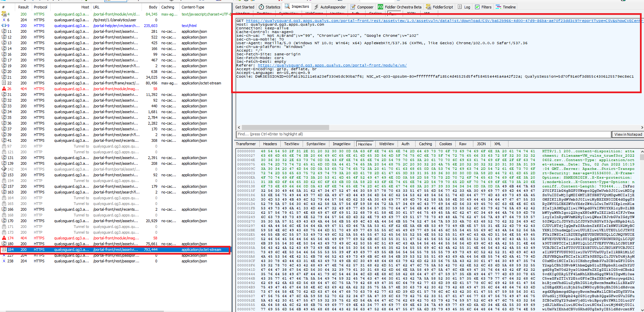Image resolution: width=644 pixels, height=312 pixels.
Task: Click the script icon of session 4
Action: click(4, 14)
